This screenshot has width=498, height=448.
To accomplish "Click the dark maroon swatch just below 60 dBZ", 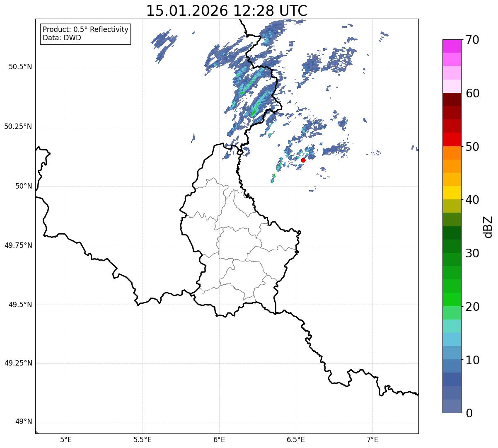I will (x=452, y=99).
